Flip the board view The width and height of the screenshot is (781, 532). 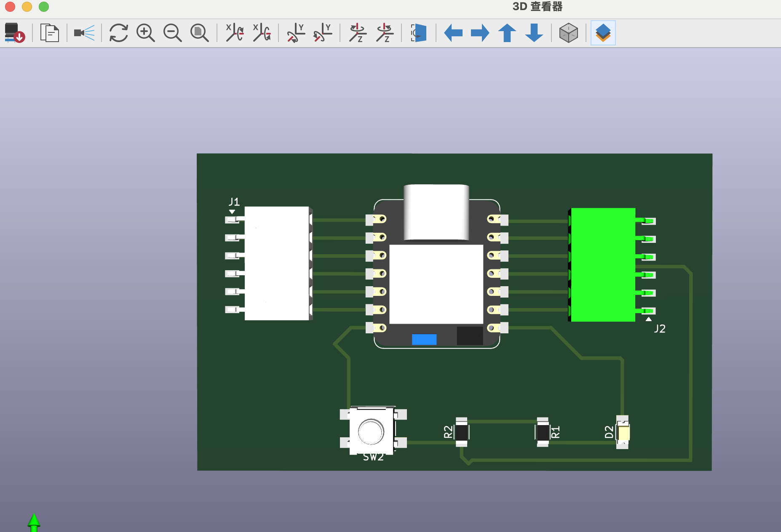pos(417,32)
